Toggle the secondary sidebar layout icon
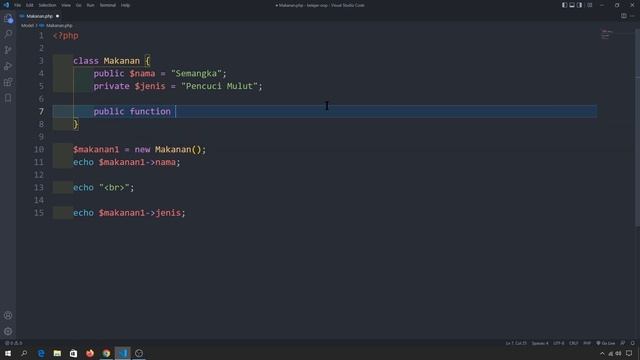 pyautogui.click(x=580, y=5)
